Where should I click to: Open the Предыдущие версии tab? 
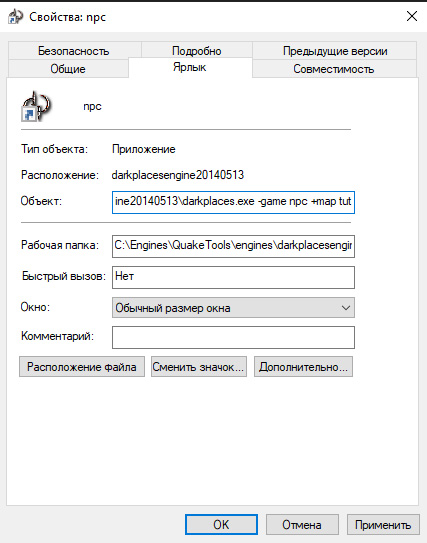335,51
